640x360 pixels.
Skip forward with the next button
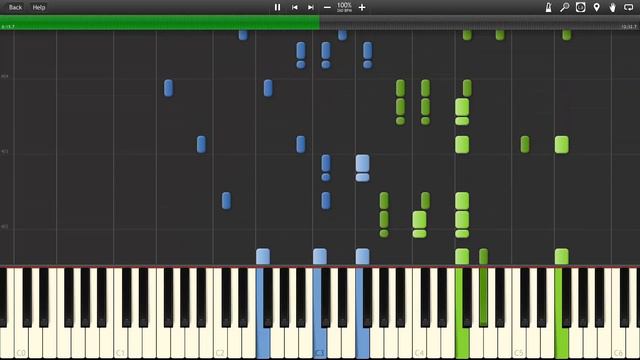(311, 7)
